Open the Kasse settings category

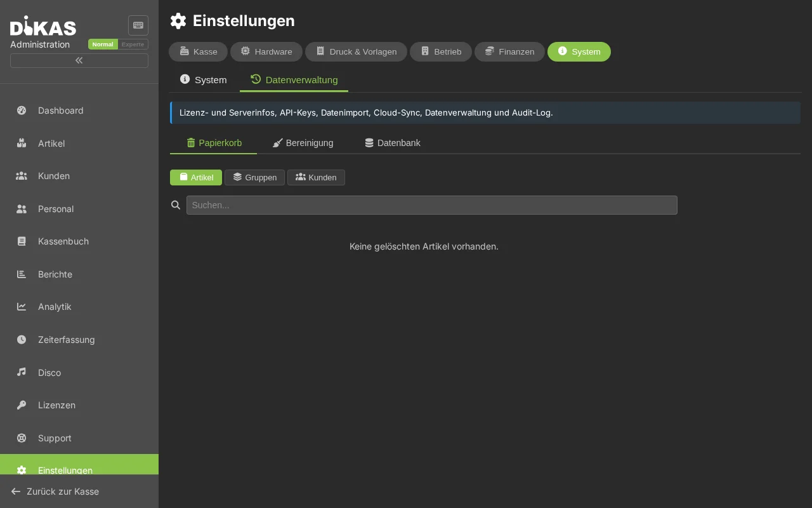[x=198, y=51]
